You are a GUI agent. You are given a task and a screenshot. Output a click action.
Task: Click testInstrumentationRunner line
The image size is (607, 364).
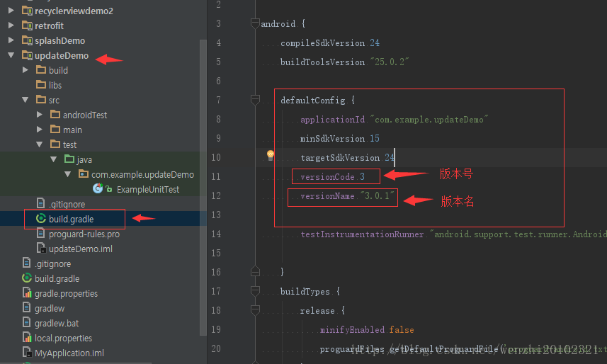(x=453, y=234)
